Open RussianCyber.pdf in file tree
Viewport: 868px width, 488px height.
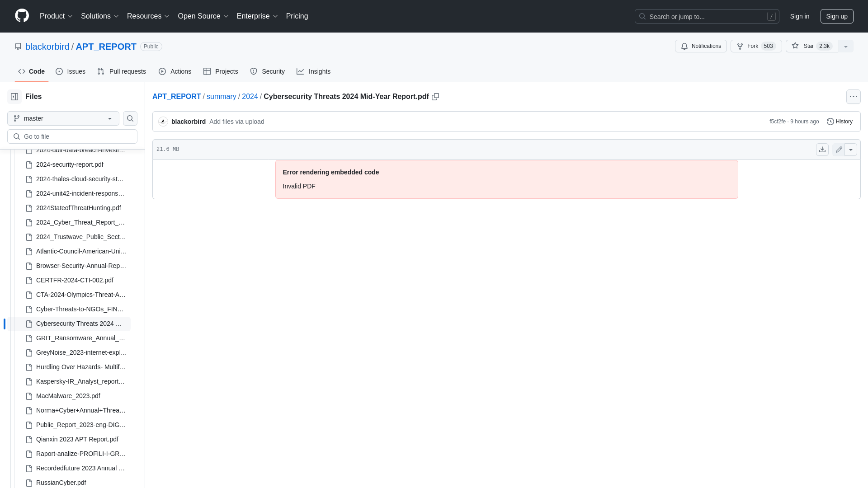61,483
